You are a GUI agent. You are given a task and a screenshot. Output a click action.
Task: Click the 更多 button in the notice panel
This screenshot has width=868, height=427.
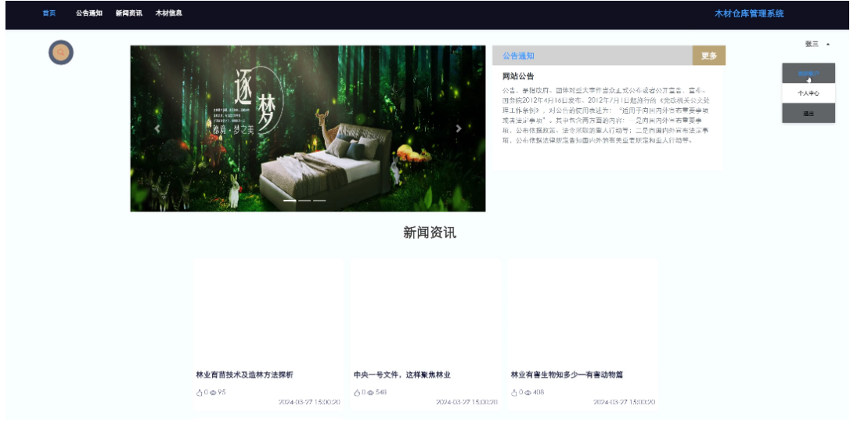(x=708, y=56)
